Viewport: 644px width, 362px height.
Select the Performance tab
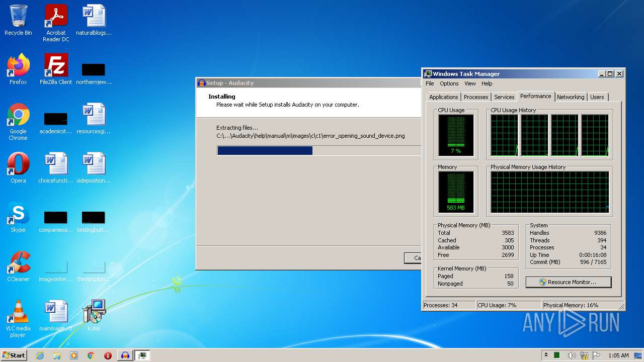(536, 96)
